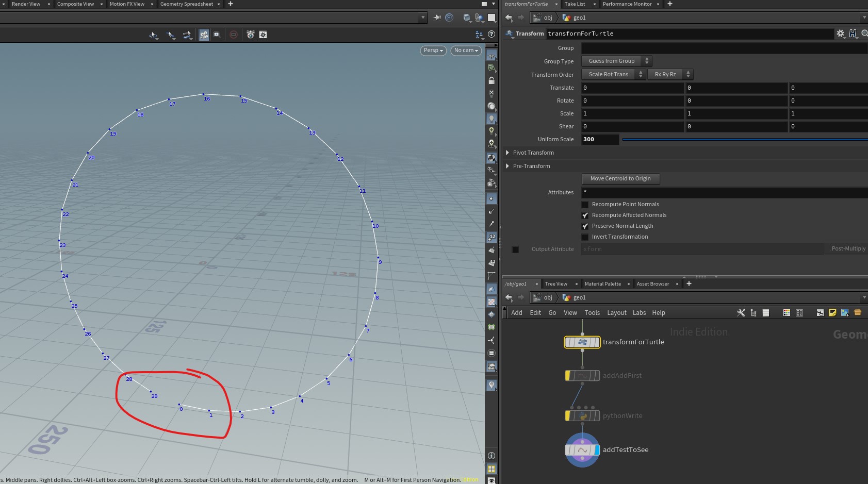Tick the Invert Transformation checkbox
This screenshot has width=868, height=484.
pyautogui.click(x=585, y=237)
